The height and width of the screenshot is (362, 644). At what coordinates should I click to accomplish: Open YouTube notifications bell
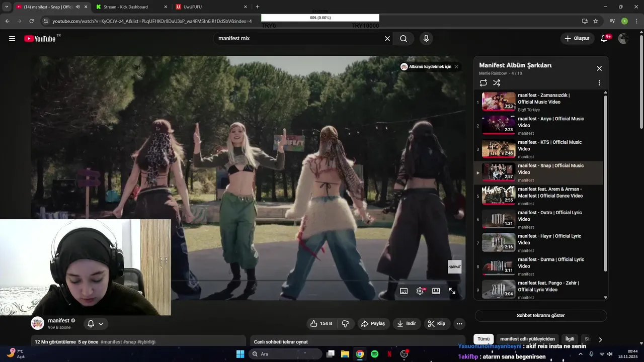[605, 39]
